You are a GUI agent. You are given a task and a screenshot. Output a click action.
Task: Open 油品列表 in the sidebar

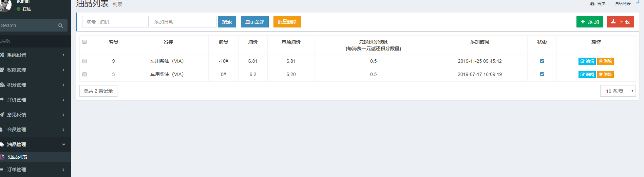35,157
